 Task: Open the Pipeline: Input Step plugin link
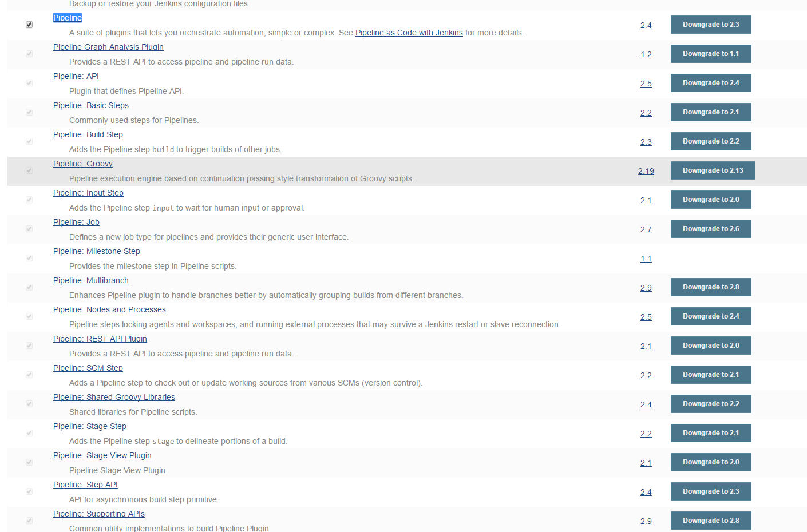coord(88,193)
